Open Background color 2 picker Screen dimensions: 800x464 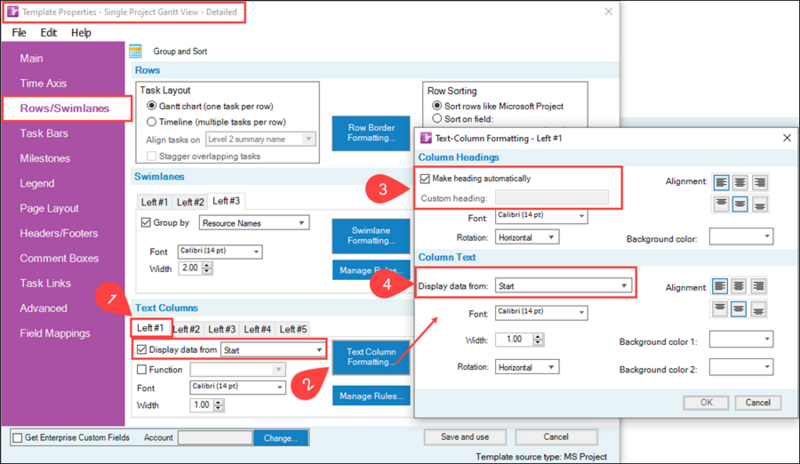741,367
